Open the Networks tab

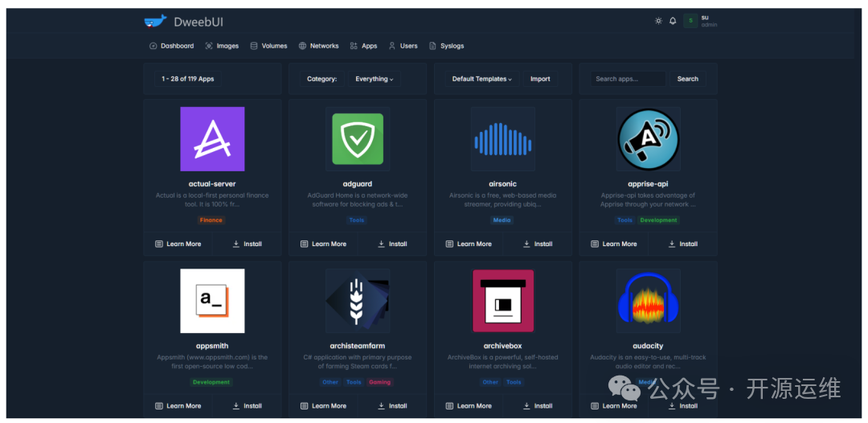[318, 46]
